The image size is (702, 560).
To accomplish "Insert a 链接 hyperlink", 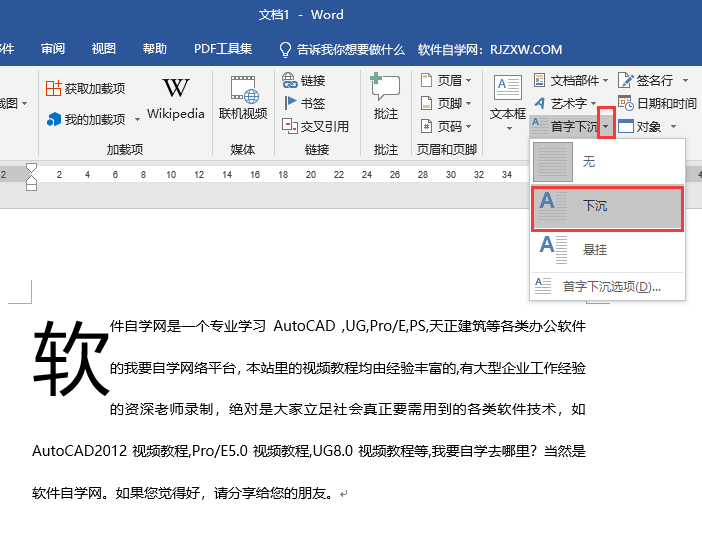I will 304,81.
